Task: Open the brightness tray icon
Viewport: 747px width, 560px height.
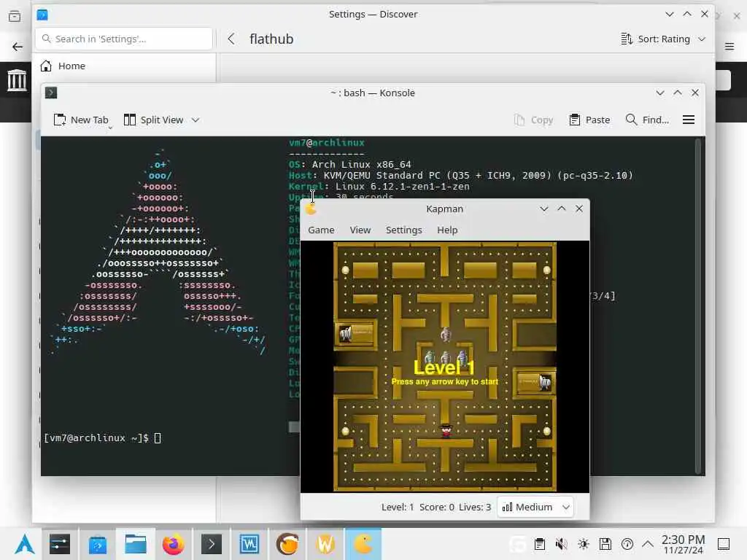Action: click(x=583, y=544)
